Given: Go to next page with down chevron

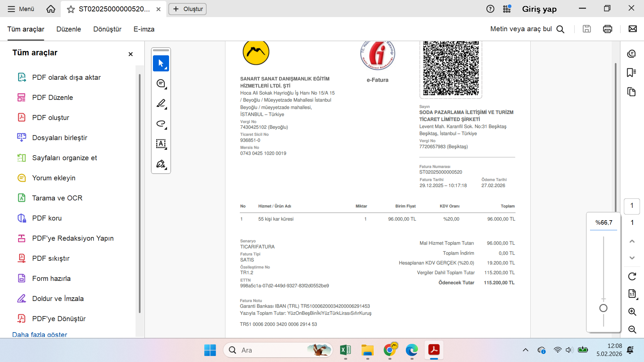Looking at the screenshot, I should pyautogui.click(x=632, y=258).
